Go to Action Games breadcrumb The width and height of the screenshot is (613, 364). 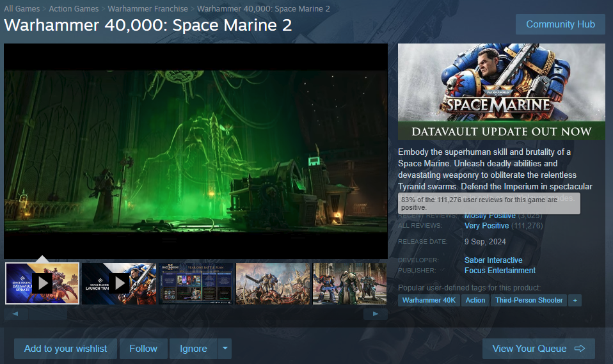click(x=74, y=8)
